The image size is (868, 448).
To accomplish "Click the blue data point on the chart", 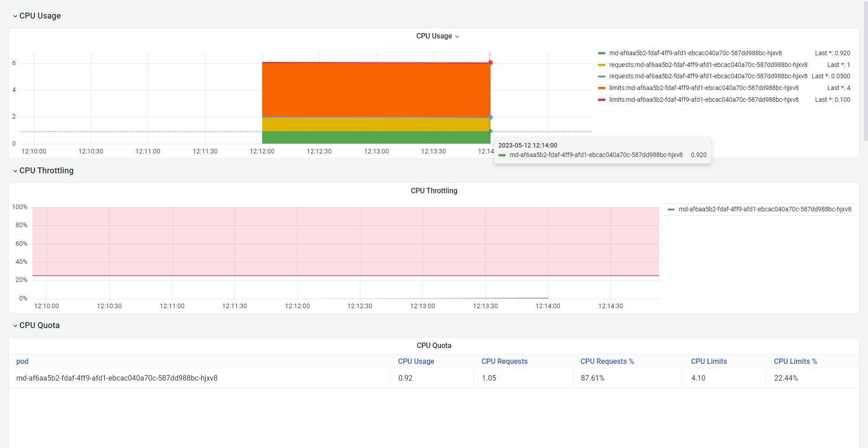I will pyautogui.click(x=491, y=117).
